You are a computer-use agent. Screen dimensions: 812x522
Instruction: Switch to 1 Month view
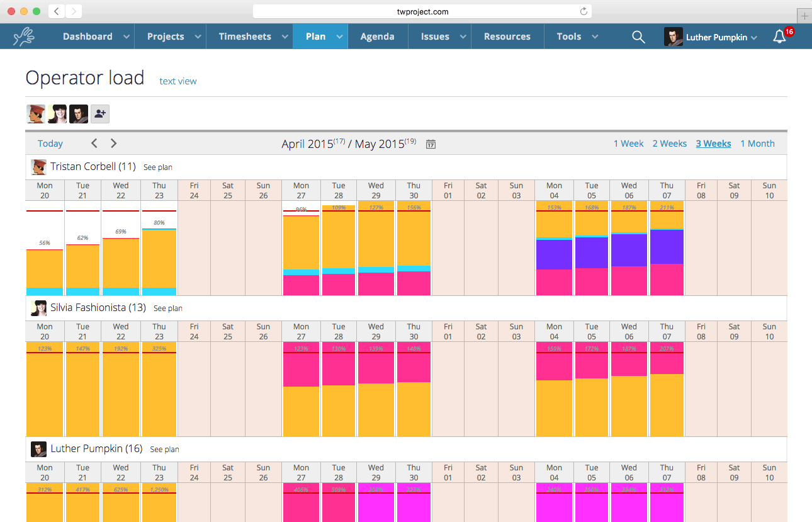point(757,144)
